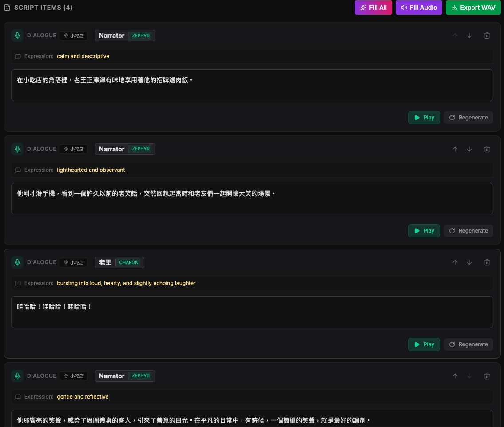
Task: Open 老王 CHARON voice selector
Action: click(119, 262)
